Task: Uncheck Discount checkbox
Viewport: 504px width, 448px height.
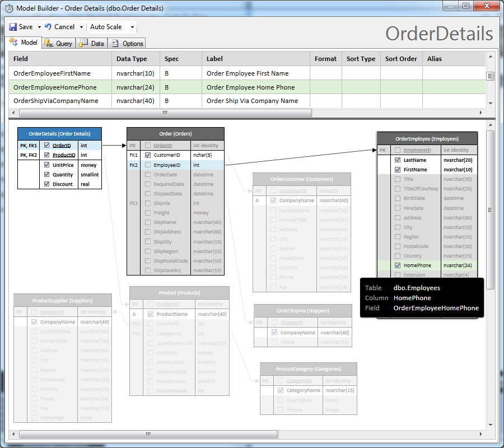Action: 47,184
